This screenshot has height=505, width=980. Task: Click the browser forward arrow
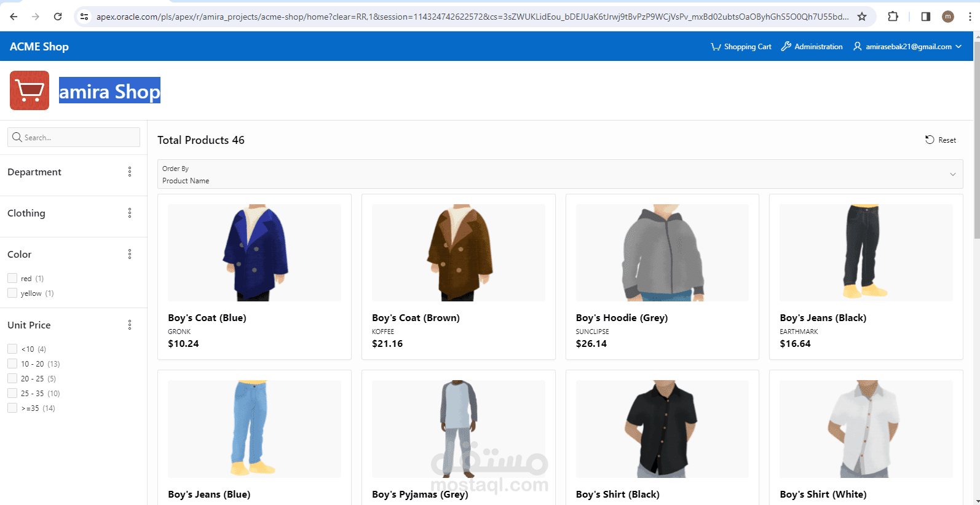(x=36, y=17)
